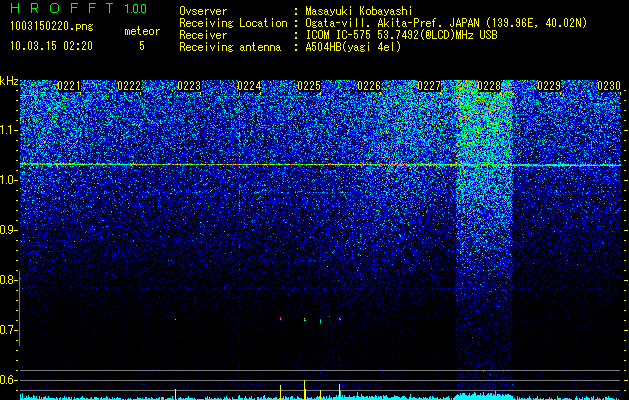The width and height of the screenshot is (629, 400).
Task: Click the 0224 time marker
Action: point(249,86)
